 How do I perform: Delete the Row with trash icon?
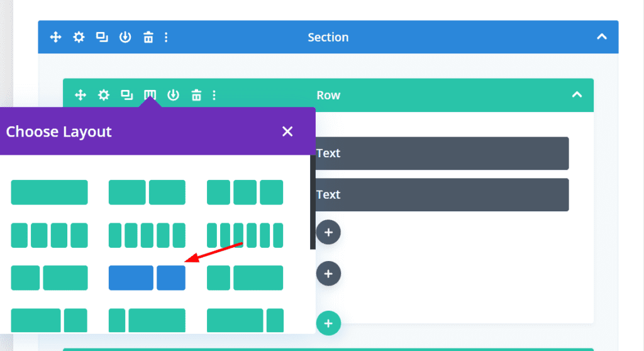click(x=196, y=96)
